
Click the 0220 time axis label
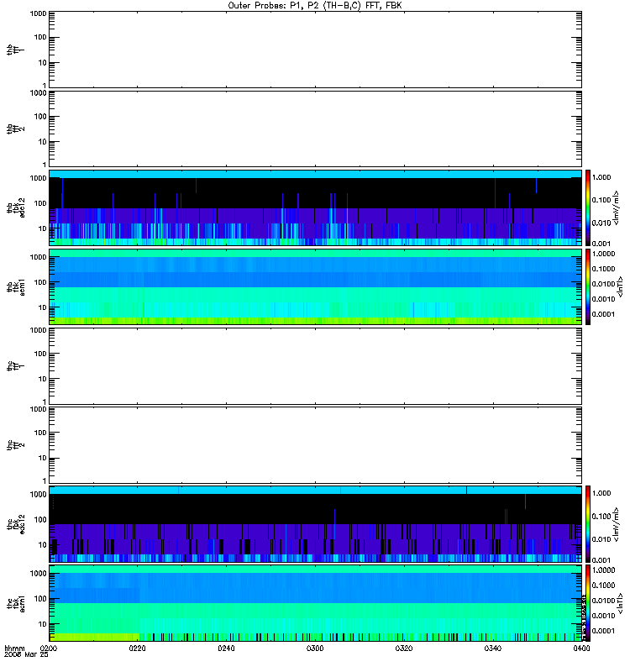pos(138,648)
